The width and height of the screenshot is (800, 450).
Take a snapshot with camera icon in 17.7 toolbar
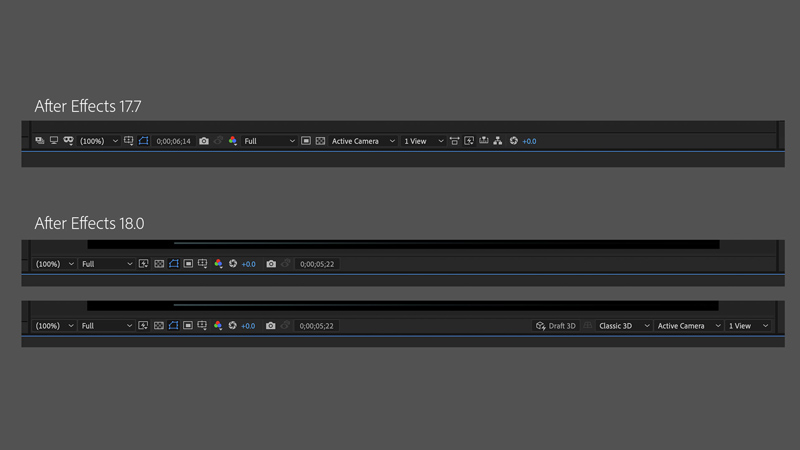pos(204,141)
